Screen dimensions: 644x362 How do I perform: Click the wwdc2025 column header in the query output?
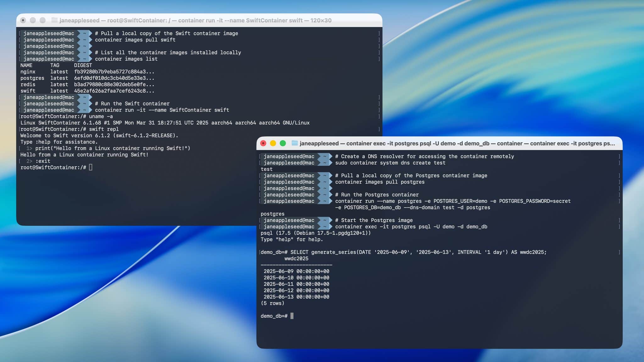tap(296, 259)
